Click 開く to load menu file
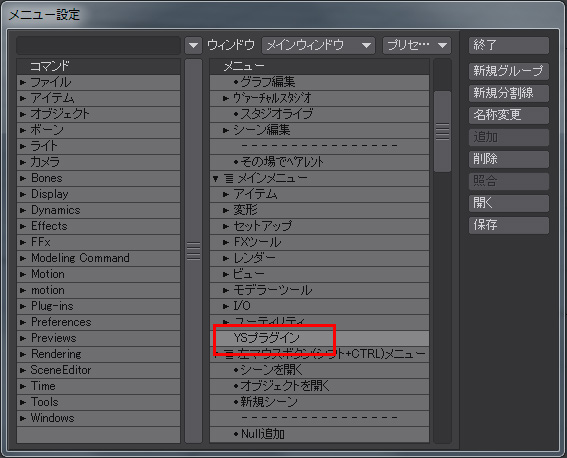Viewport: 567px width, 458px height. click(508, 203)
